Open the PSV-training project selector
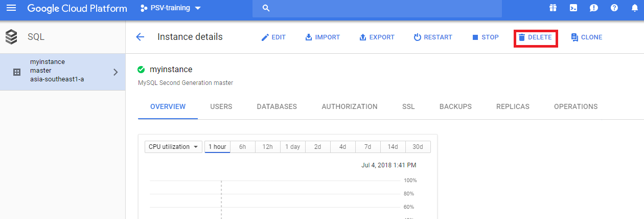The height and width of the screenshot is (219, 644). (170, 8)
